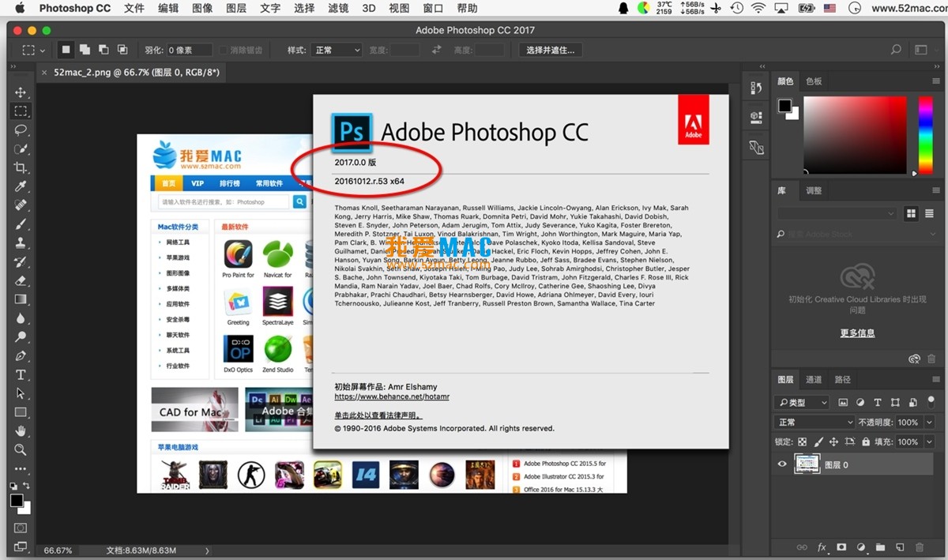
Task: Open the 文件 menu
Action: [x=134, y=9]
